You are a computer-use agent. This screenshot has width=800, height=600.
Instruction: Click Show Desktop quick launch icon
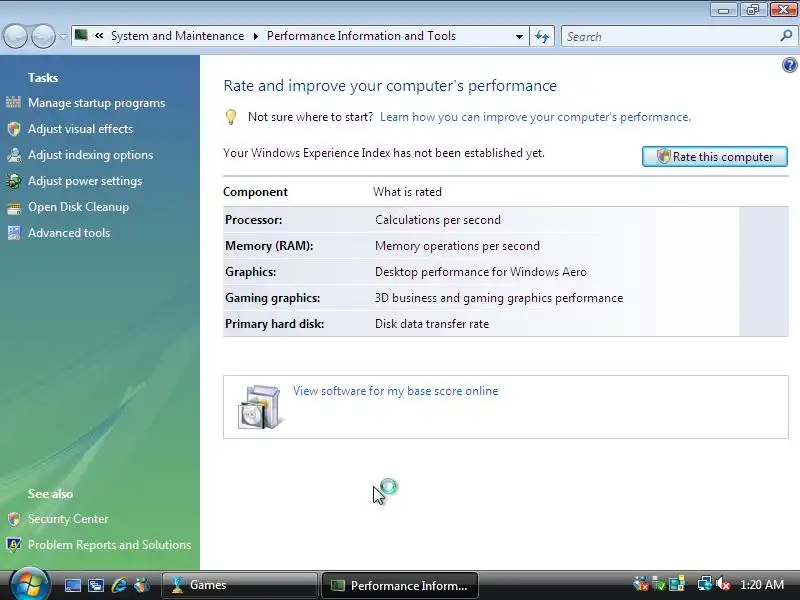click(x=72, y=585)
